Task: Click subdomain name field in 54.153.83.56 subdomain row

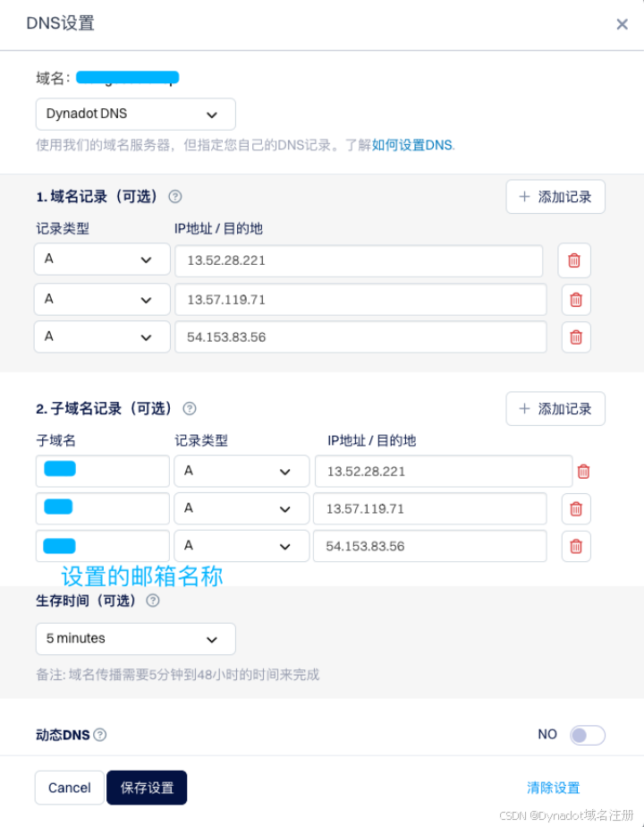Action: click(103, 546)
